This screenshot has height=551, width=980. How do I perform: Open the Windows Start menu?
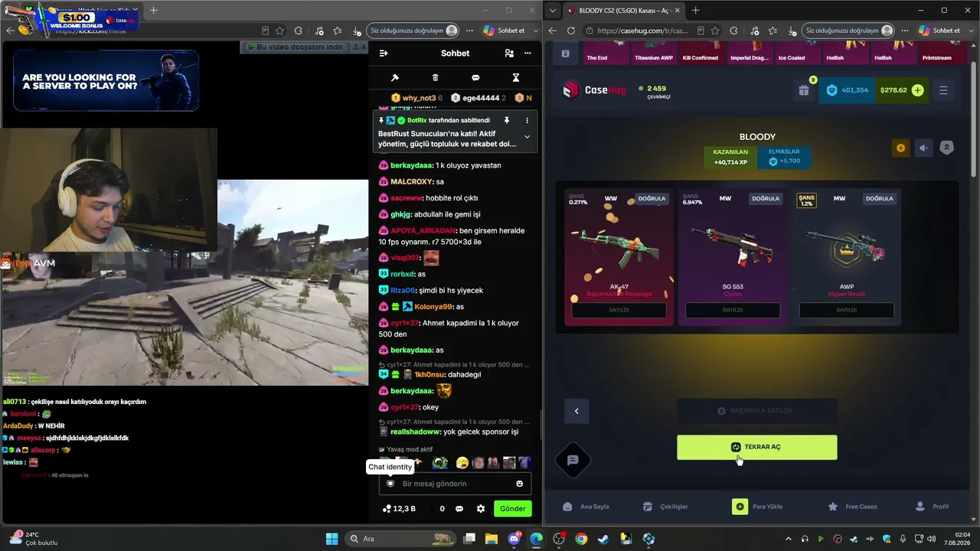[332, 539]
